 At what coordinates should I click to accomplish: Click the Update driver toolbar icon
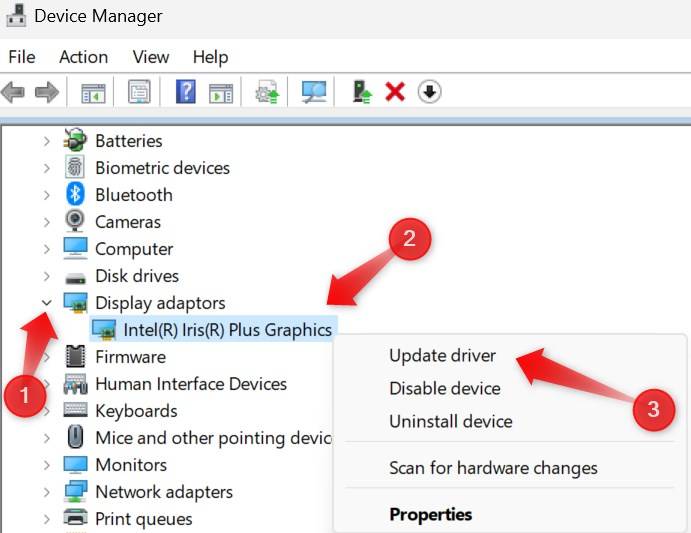[267, 92]
